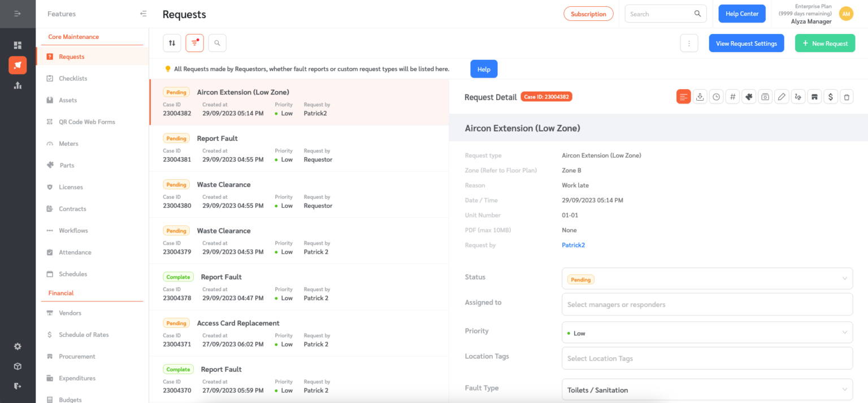868x403 pixels.
Task: Click the sort arrows icon above the requests
Action: coord(172,42)
